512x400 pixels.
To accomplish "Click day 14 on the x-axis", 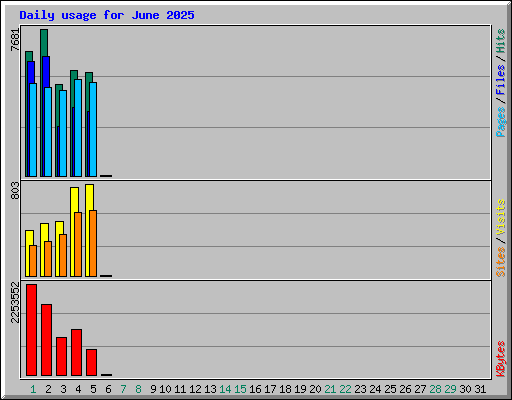I will [225, 389].
